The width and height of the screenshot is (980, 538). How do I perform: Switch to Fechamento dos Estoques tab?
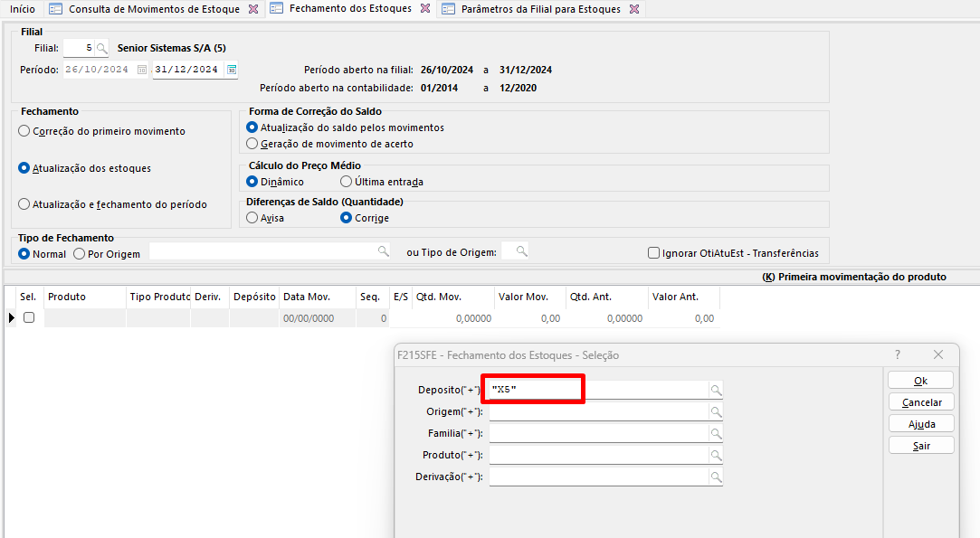(x=350, y=9)
